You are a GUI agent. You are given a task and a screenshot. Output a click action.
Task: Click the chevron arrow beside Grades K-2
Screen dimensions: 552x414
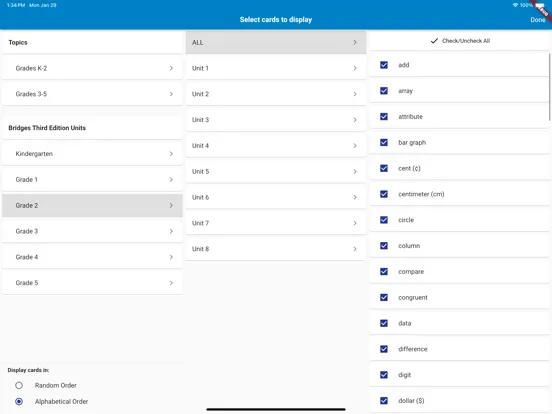click(x=171, y=68)
